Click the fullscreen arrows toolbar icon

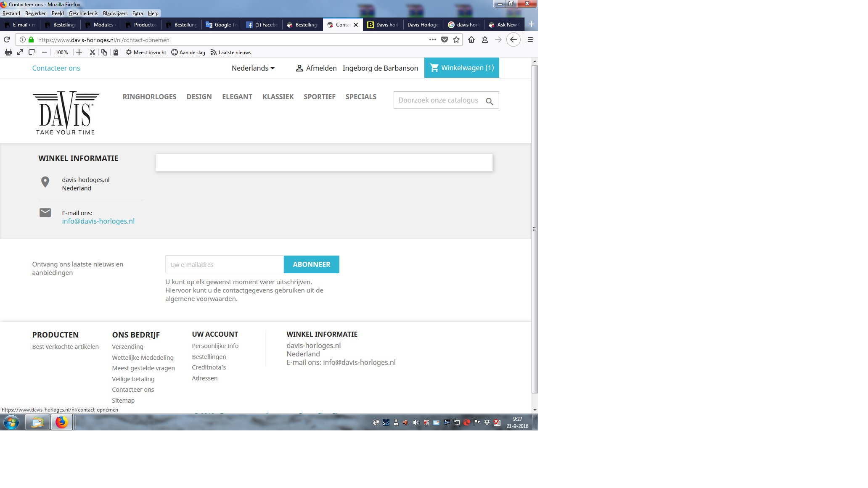[x=20, y=52]
